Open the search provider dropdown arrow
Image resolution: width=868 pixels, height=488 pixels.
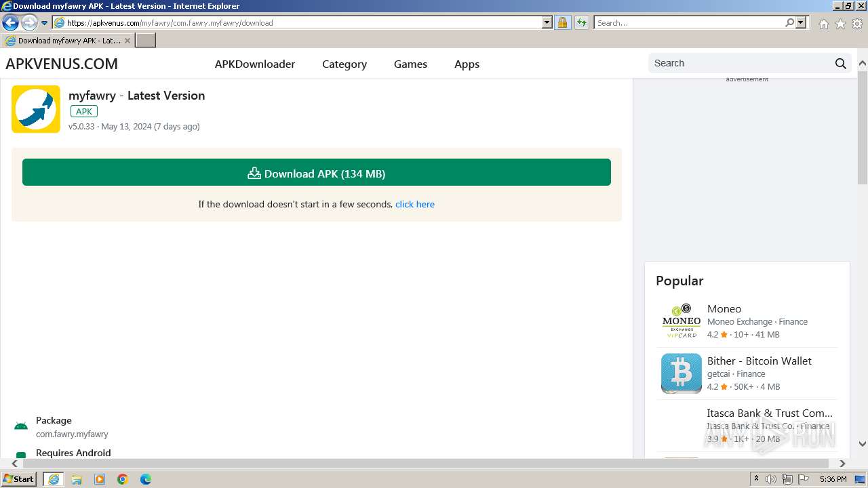pos(801,22)
